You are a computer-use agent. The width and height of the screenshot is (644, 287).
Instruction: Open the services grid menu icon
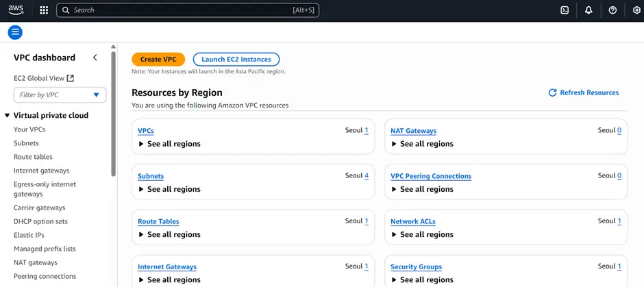(44, 10)
